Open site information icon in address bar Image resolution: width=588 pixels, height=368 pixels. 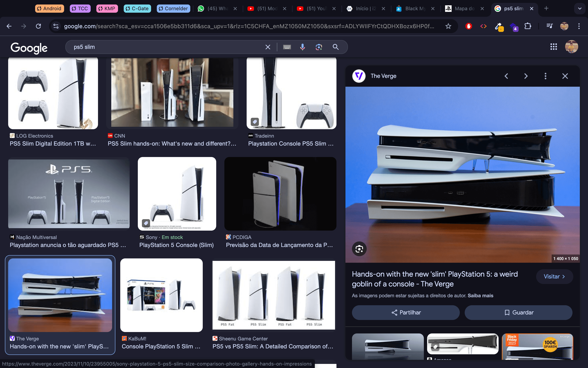(56, 26)
